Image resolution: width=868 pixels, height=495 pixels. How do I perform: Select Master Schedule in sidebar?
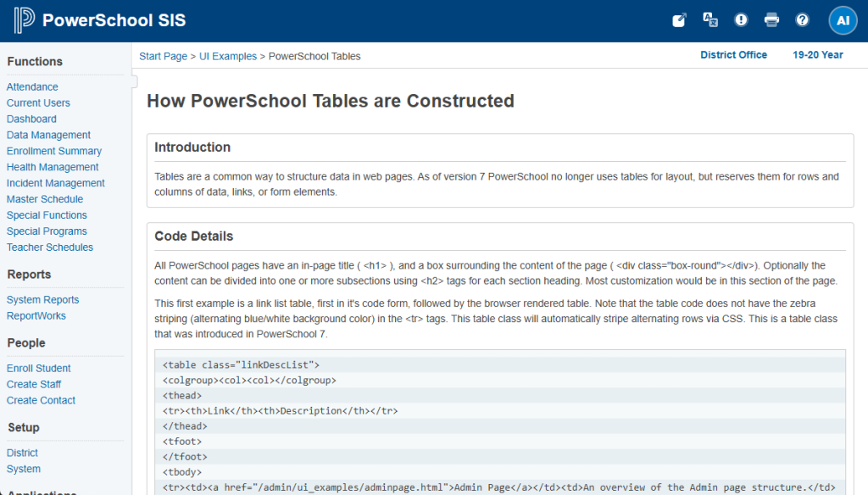45,200
